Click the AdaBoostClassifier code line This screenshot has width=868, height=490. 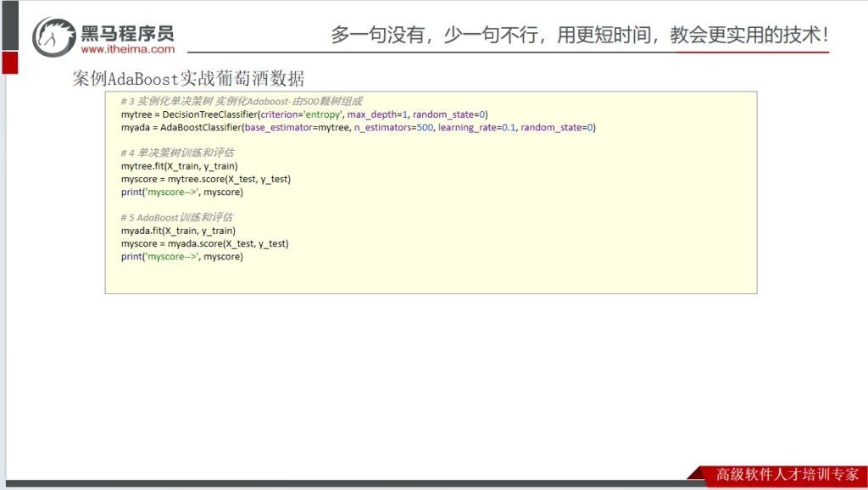(x=358, y=127)
